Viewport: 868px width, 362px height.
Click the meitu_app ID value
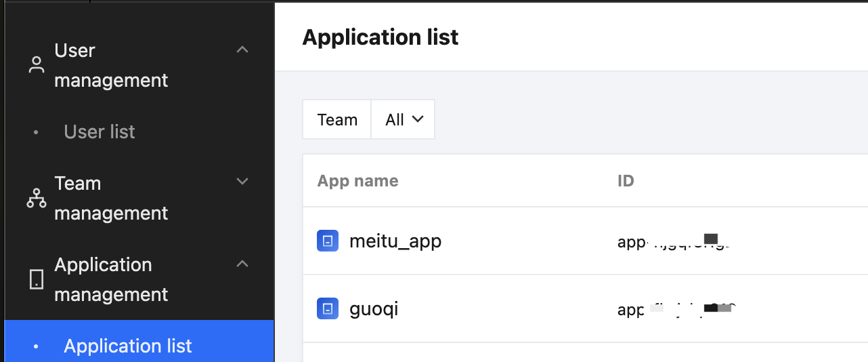(674, 241)
